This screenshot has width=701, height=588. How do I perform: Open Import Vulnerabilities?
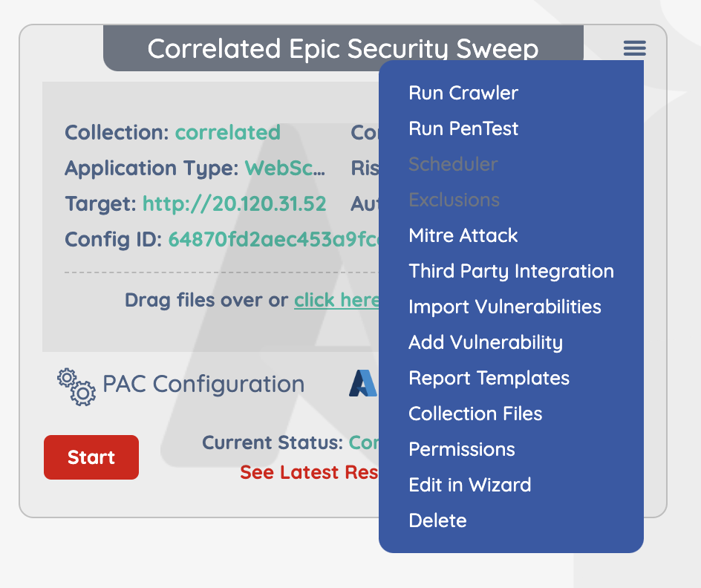coord(505,307)
